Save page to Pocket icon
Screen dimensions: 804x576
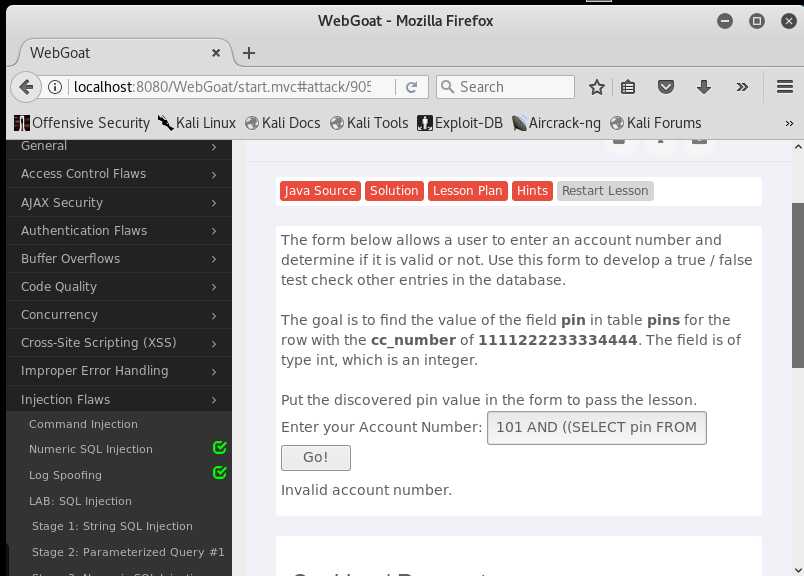pyautogui.click(x=666, y=87)
